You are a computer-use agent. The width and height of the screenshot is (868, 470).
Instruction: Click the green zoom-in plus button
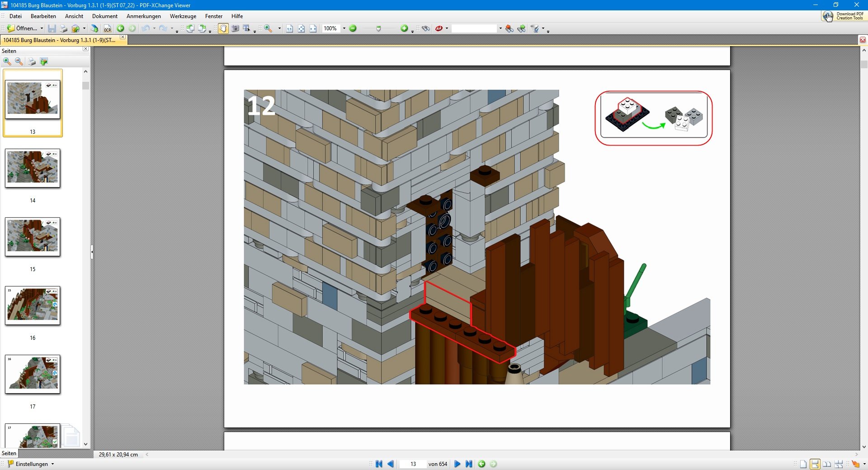tap(404, 28)
